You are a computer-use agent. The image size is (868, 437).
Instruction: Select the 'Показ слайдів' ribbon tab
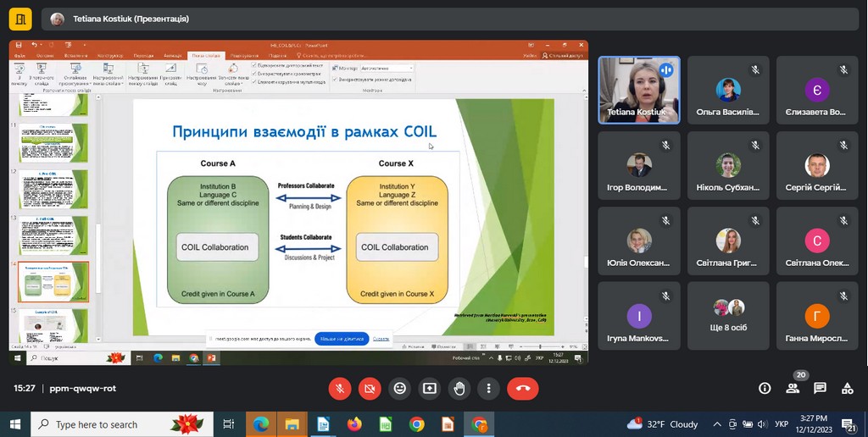[x=206, y=55]
